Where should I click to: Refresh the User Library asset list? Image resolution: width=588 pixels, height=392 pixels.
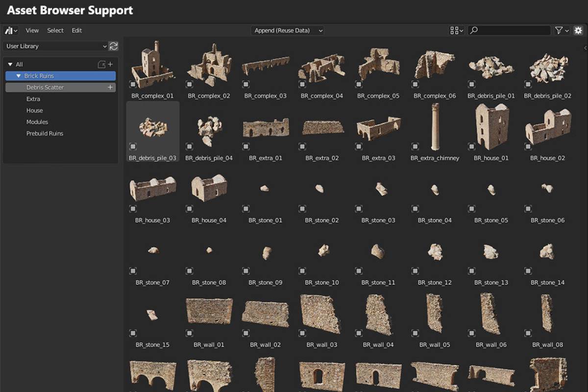pyautogui.click(x=114, y=46)
